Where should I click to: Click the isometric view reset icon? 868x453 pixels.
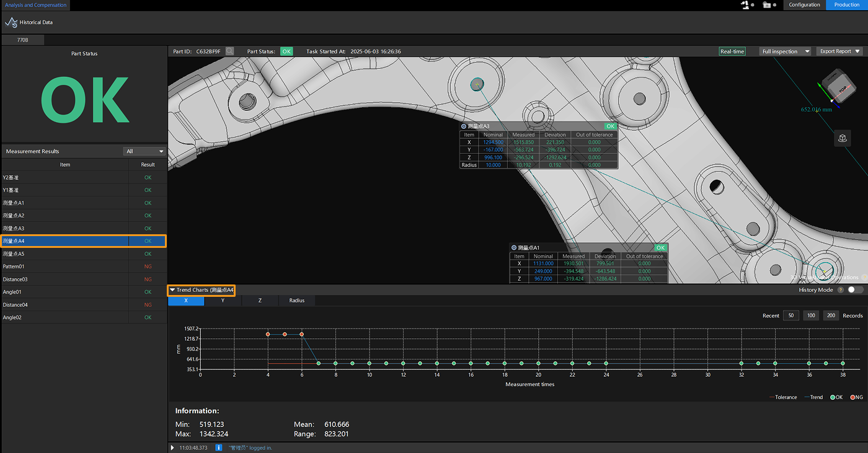click(x=842, y=139)
